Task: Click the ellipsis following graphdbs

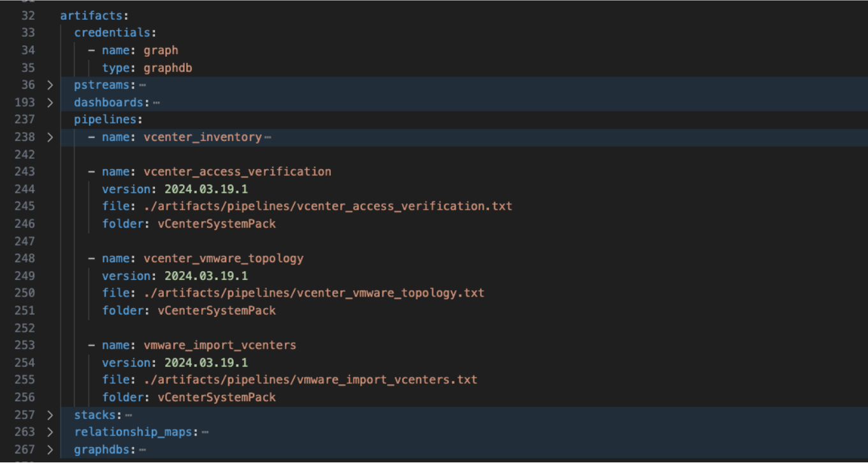Action: 142,450
